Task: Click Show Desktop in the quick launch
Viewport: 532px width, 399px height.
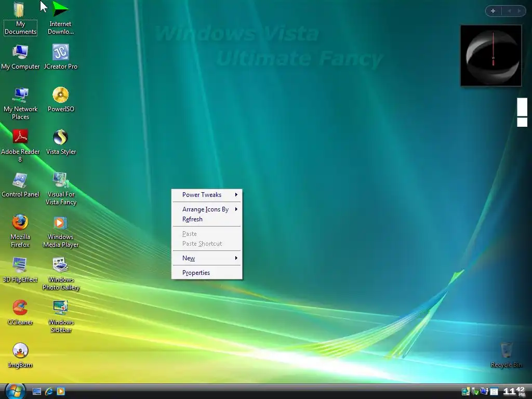Action: pos(37,392)
